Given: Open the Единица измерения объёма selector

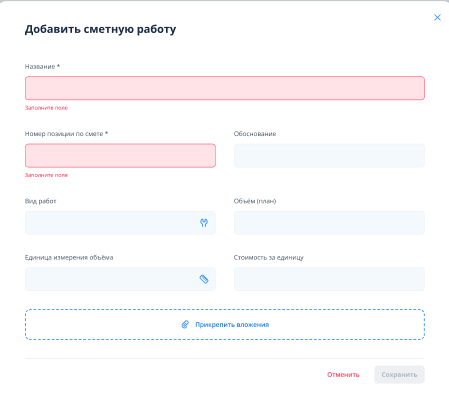Looking at the screenshot, I should pyautogui.click(x=120, y=279).
